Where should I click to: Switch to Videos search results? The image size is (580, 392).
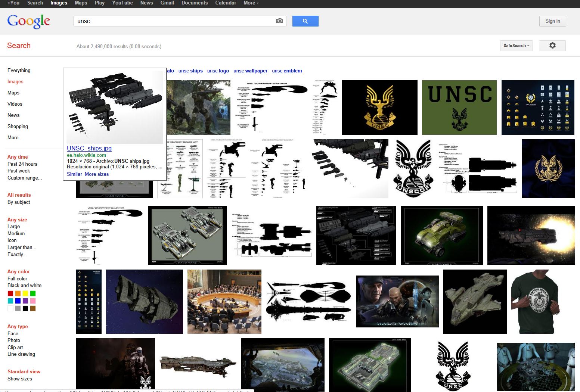pyautogui.click(x=15, y=104)
